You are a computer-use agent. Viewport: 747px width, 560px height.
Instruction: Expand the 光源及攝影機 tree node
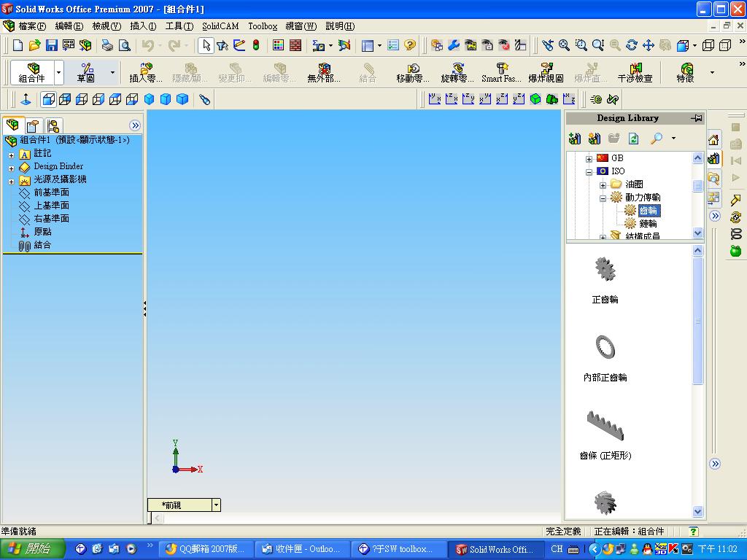[12, 182]
